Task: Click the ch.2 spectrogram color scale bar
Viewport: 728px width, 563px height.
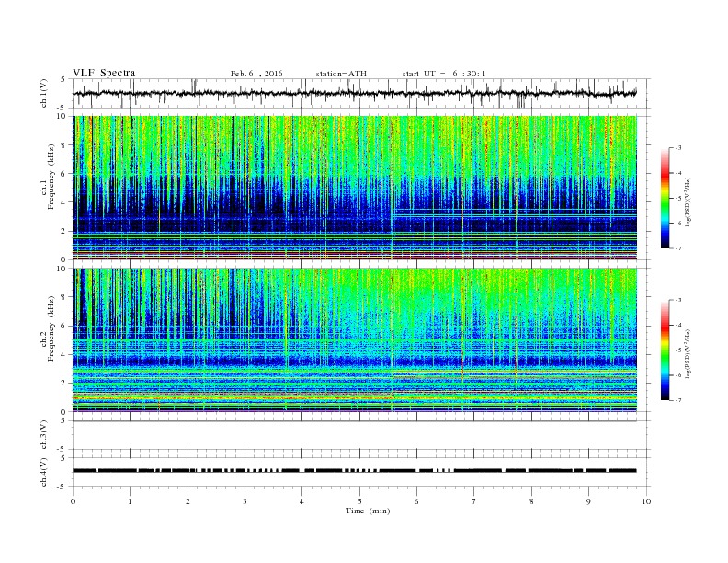Action: (x=665, y=350)
